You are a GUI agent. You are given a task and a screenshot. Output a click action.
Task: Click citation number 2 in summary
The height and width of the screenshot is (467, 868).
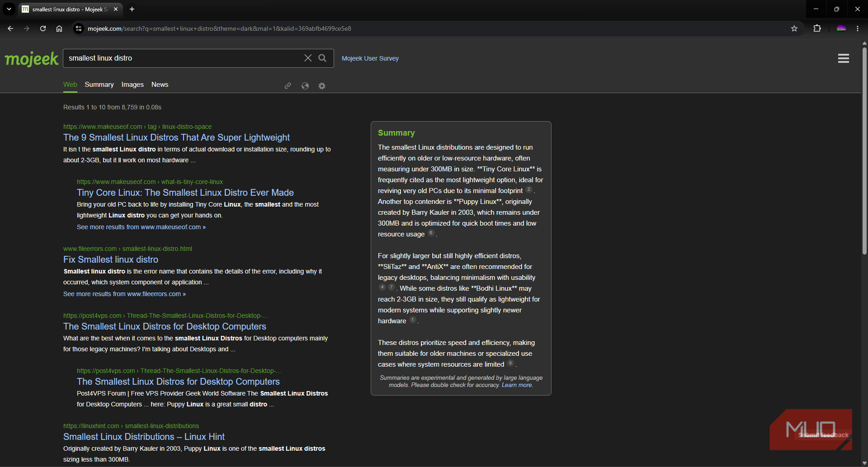pyautogui.click(x=528, y=189)
